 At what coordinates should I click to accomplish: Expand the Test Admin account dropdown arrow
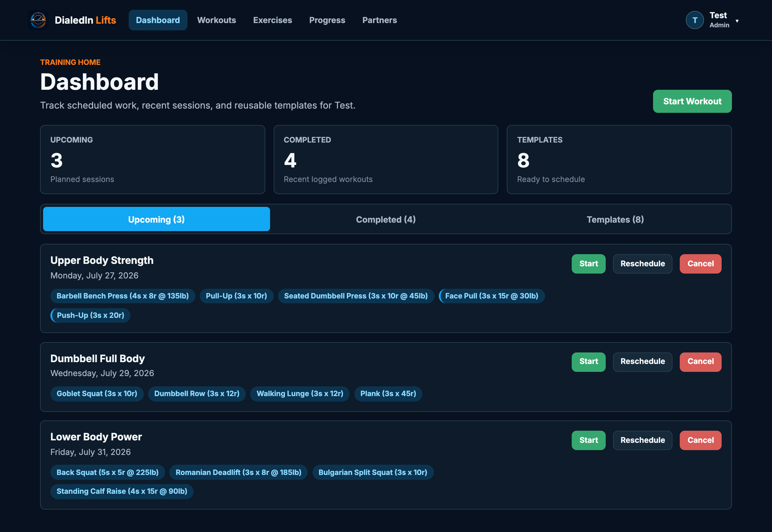pyautogui.click(x=737, y=21)
